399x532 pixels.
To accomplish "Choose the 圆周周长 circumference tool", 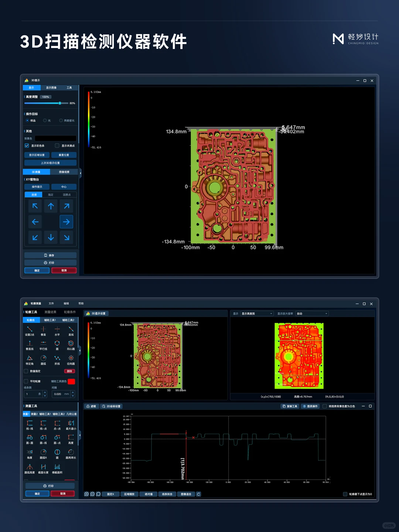I will 71,454.
